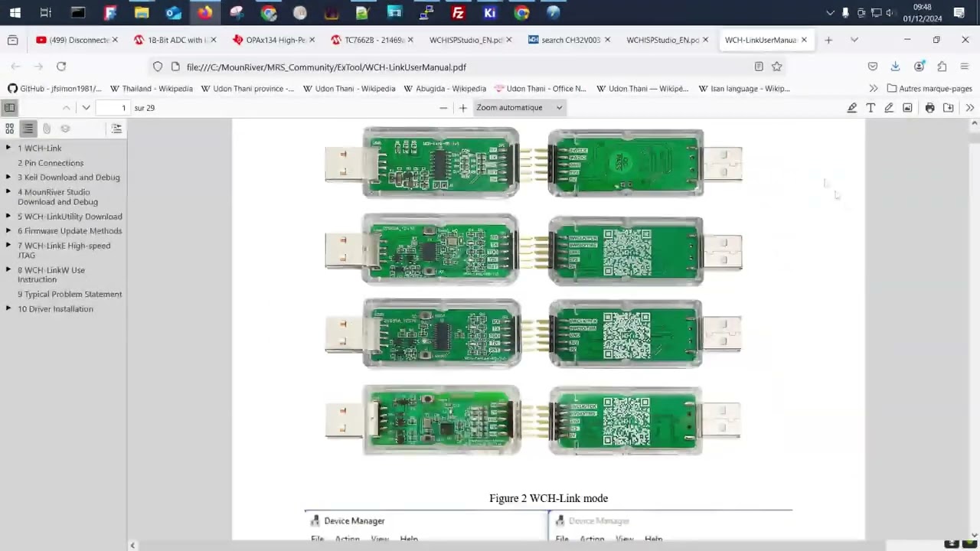This screenshot has width=980, height=551.
Task: Expand '4 MounRiver Studio Download and Debug'
Action: coord(8,192)
